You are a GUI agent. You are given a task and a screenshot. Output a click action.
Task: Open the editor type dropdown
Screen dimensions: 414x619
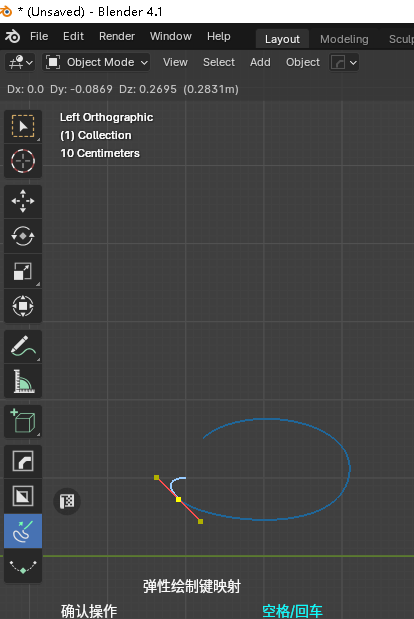tap(20, 62)
